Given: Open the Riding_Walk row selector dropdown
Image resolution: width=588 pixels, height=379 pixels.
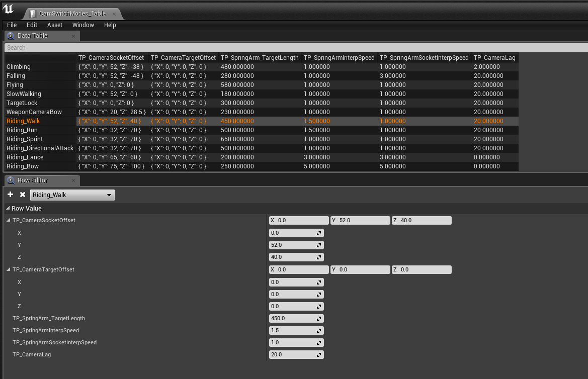Looking at the screenshot, I should (x=72, y=195).
